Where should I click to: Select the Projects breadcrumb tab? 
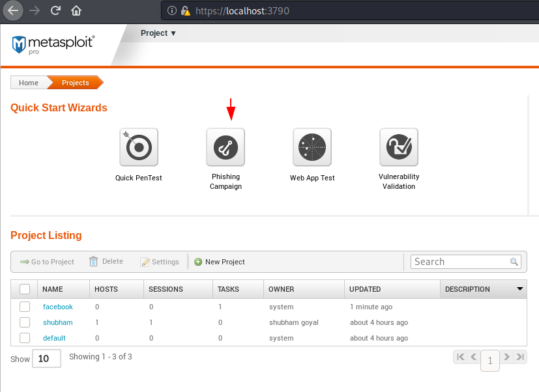coord(76,83)
